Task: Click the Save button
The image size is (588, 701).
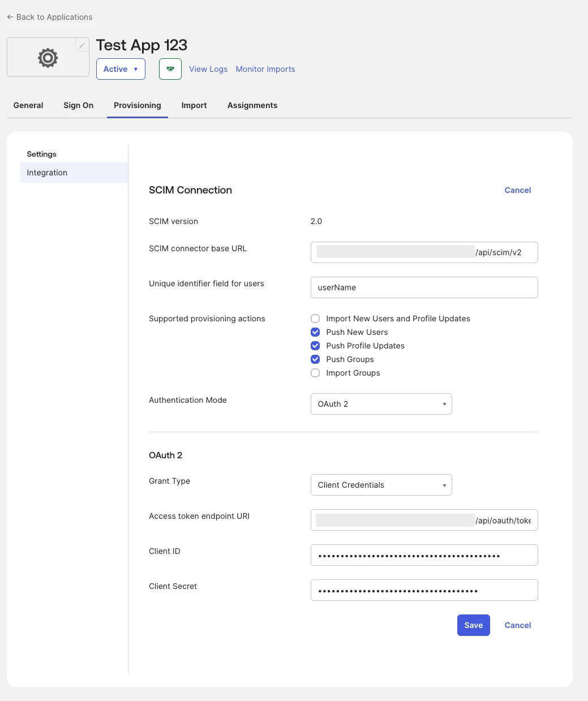Action: (474, 625)
